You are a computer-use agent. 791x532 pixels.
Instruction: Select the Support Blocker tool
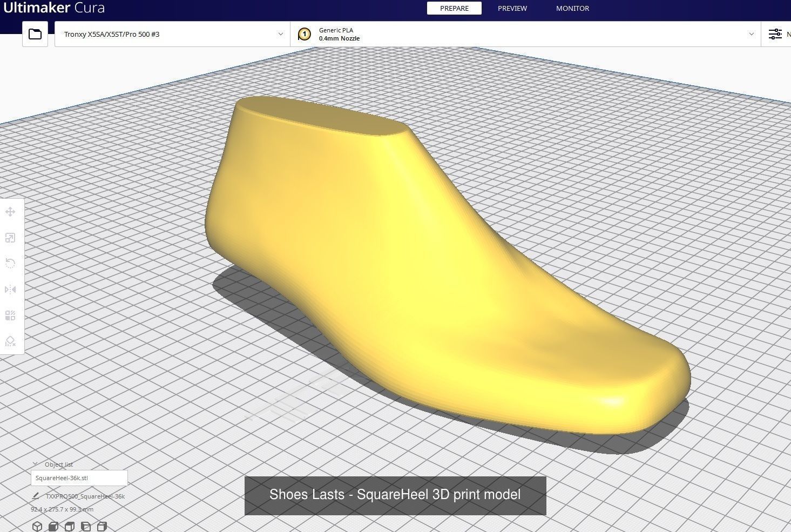point(10,341)
